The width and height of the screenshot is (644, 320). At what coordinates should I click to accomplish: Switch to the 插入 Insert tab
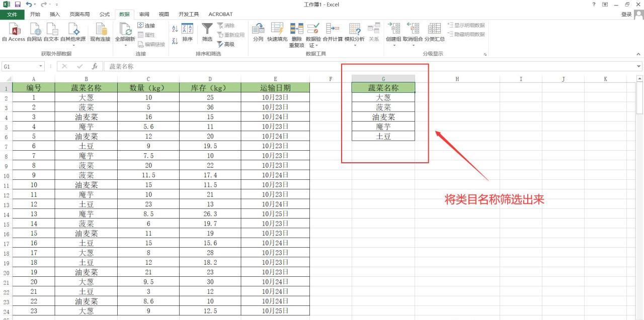(x=54, y=14)
